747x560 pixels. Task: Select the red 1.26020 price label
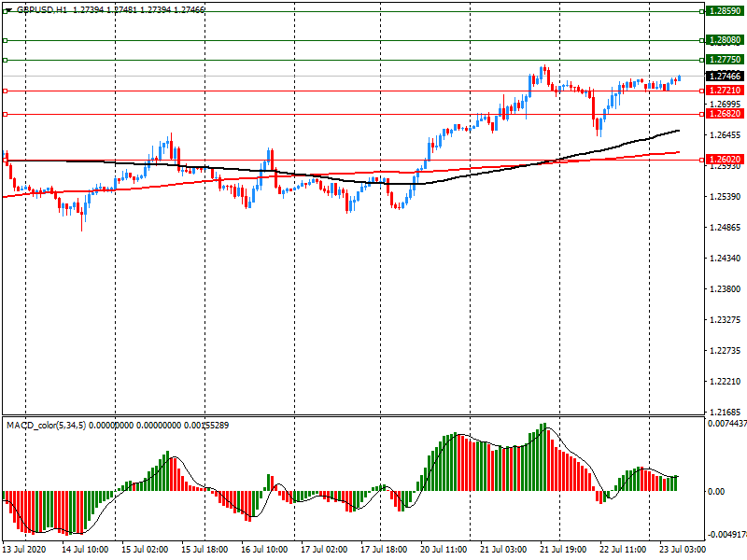click(724, 160)
